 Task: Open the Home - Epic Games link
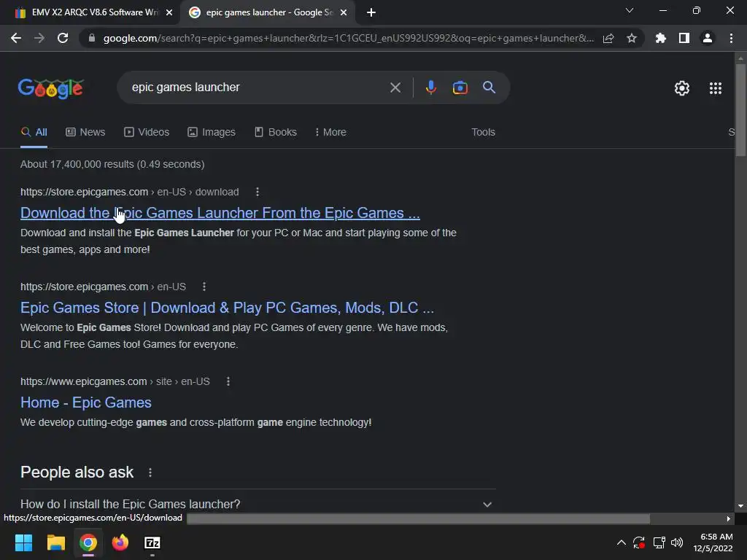[86, 402]
